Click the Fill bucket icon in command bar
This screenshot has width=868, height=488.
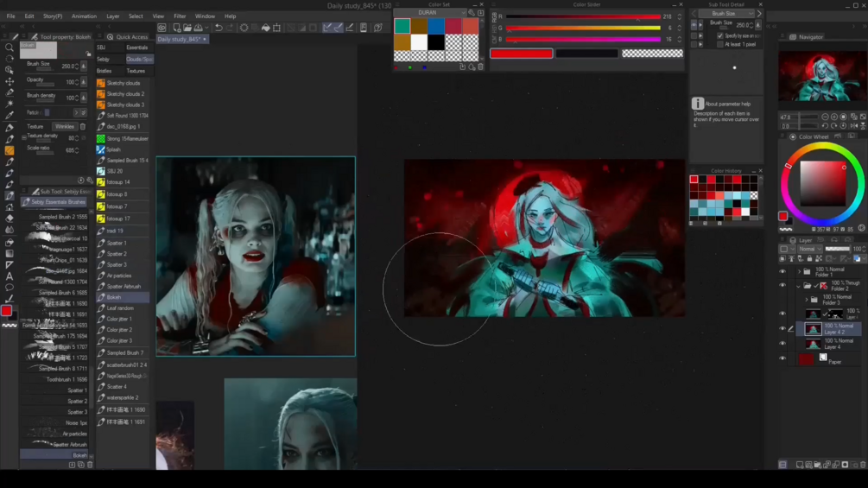coord(266,28)
